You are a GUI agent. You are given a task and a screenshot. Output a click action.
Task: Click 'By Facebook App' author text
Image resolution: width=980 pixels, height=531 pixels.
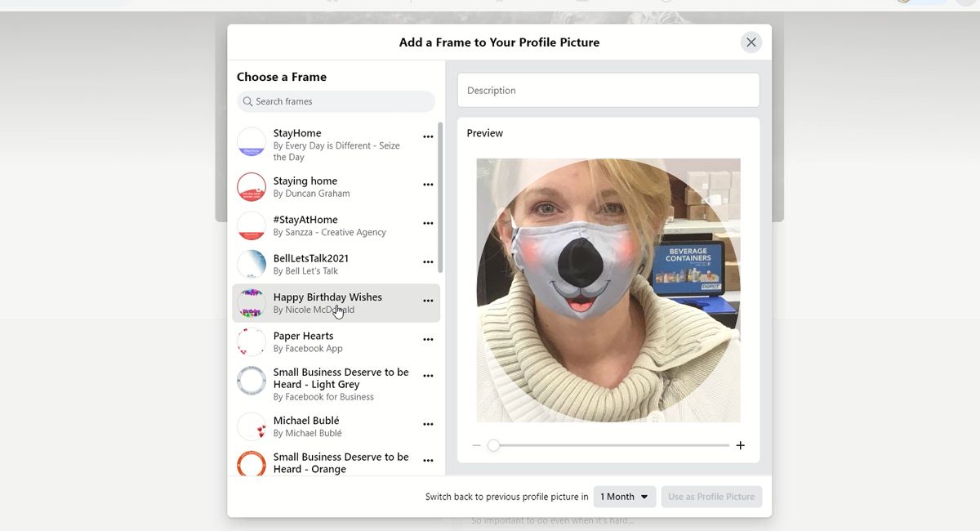[308, 349]
